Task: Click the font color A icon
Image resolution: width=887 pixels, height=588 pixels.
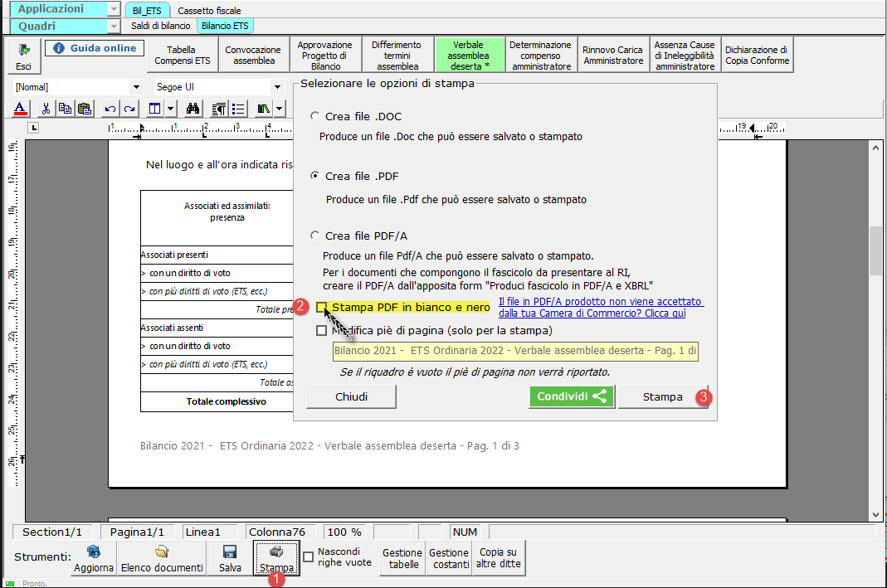Action: coord(21,108)
